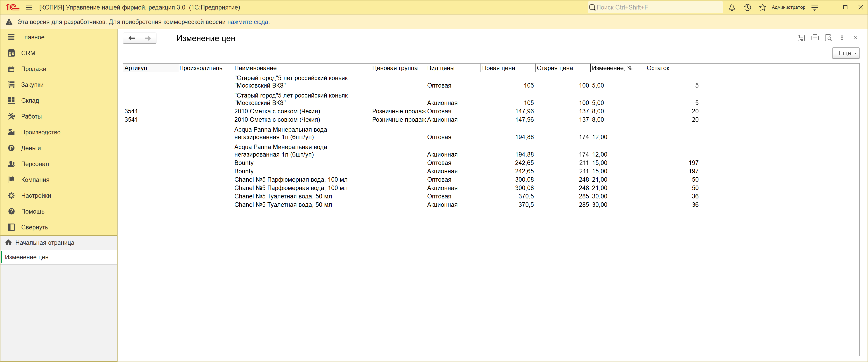Open favorites star icon
Screen dimensions: 868x362
point(762,7)
